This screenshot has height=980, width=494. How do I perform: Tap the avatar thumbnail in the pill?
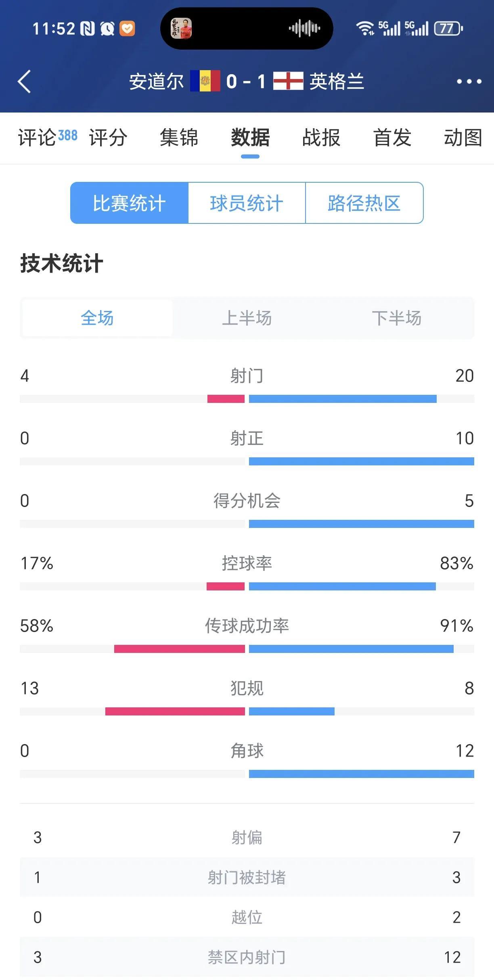[181, 29]
